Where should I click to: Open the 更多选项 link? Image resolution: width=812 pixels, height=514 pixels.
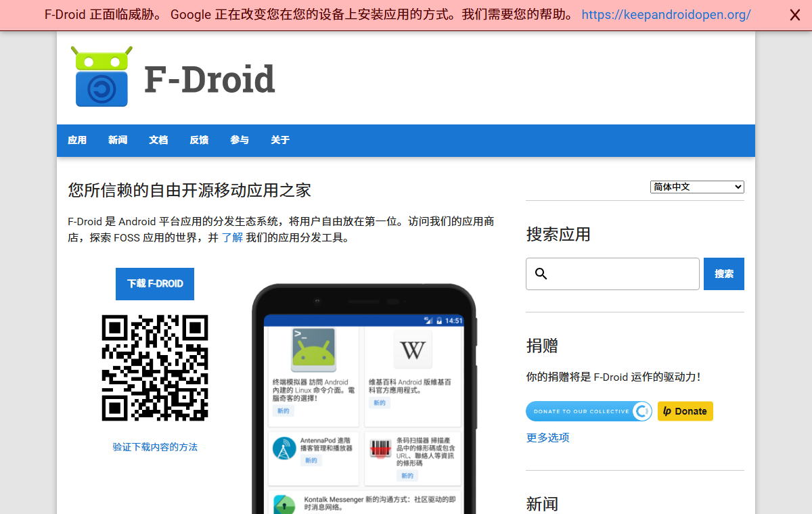(x=548, y=438)
